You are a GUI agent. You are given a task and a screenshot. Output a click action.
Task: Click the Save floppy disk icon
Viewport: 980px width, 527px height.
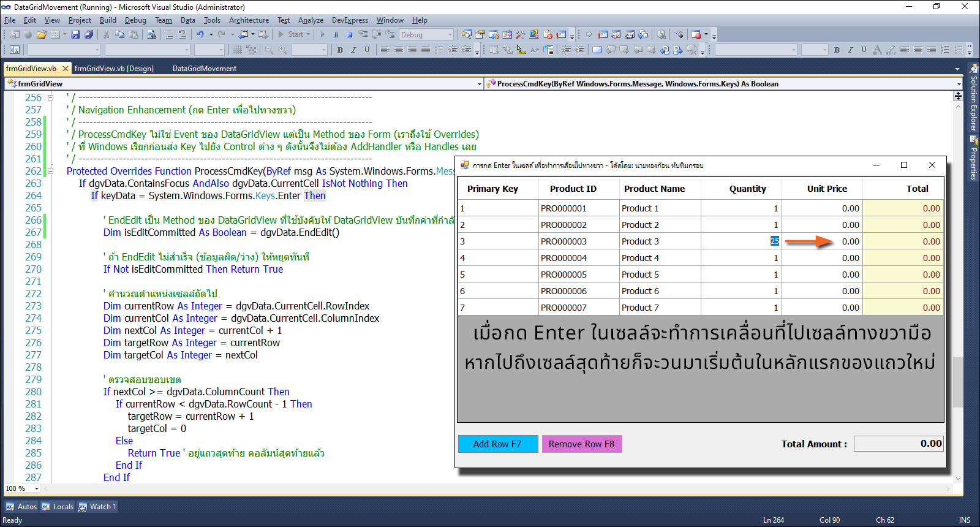[x=76, y=34]
